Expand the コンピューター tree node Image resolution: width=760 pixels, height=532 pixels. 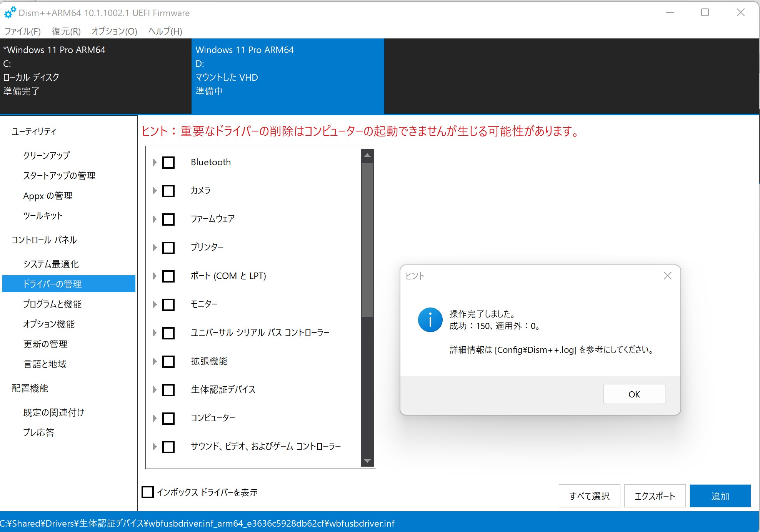(155, 418)
